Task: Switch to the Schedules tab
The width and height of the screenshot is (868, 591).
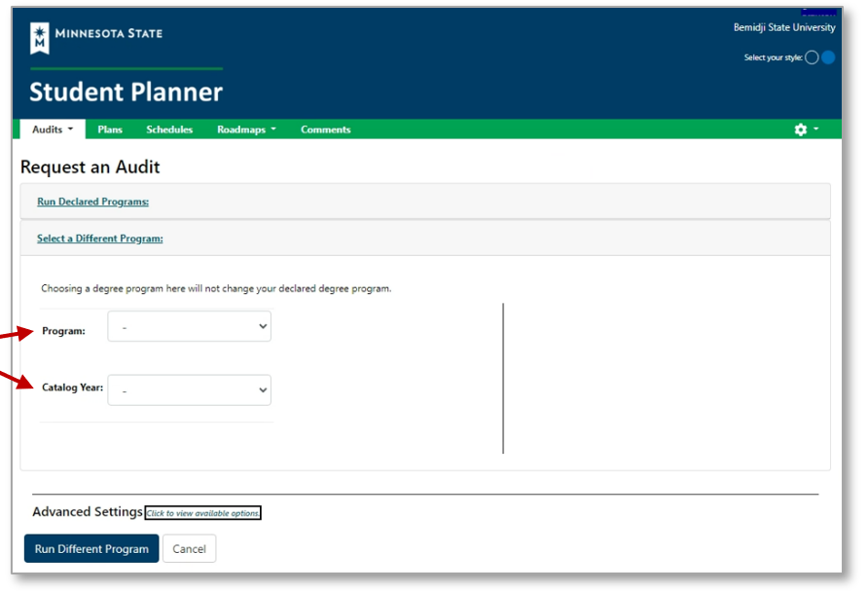Action: (169, 129)
